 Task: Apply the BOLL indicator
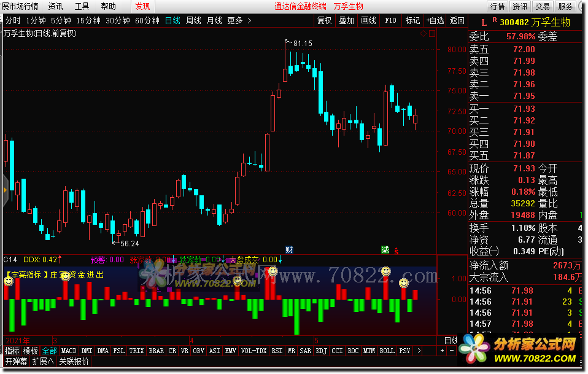pos(387,351)
